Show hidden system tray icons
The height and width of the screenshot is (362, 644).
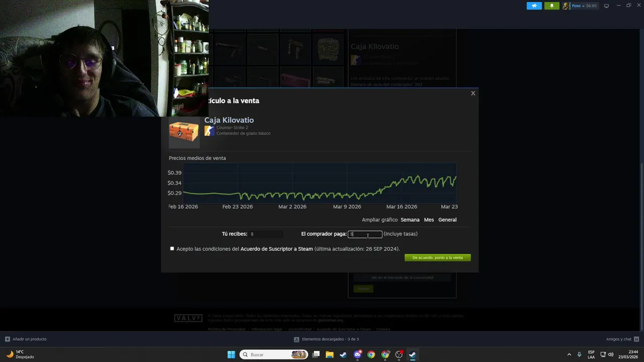click(569, 354)
